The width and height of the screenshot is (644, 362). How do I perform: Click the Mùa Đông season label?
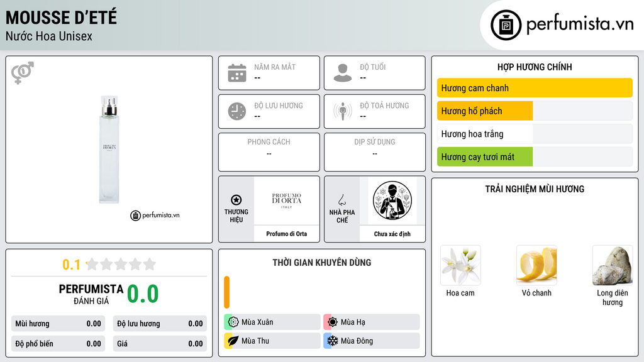(x=357, y=341)
